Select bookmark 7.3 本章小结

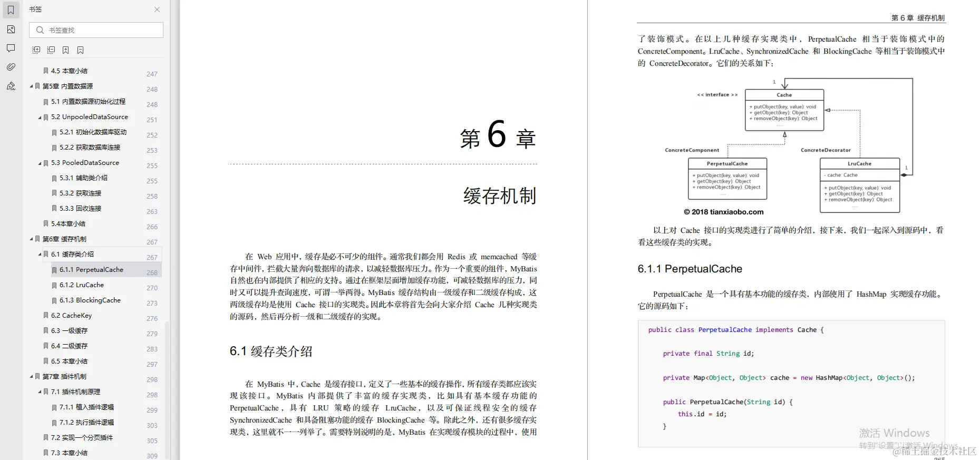69,453
